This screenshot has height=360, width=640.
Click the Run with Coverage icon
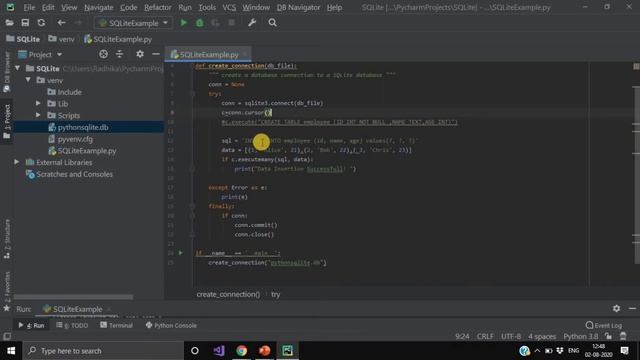pos(216,23)
